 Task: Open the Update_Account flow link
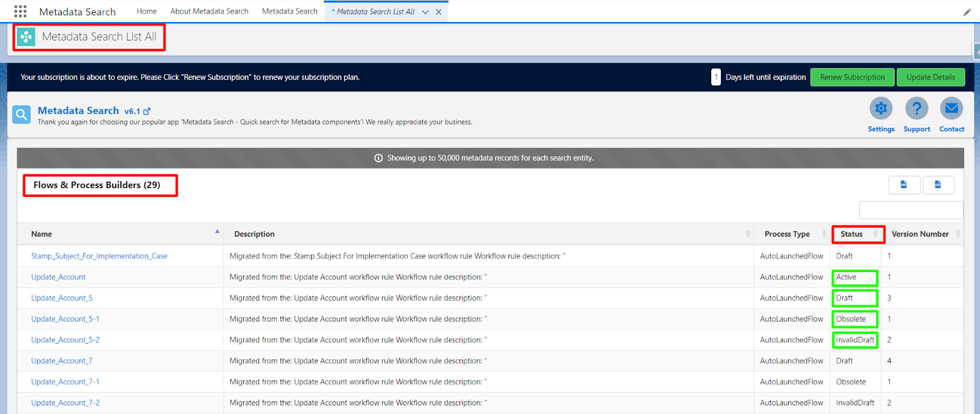point(58,277)
